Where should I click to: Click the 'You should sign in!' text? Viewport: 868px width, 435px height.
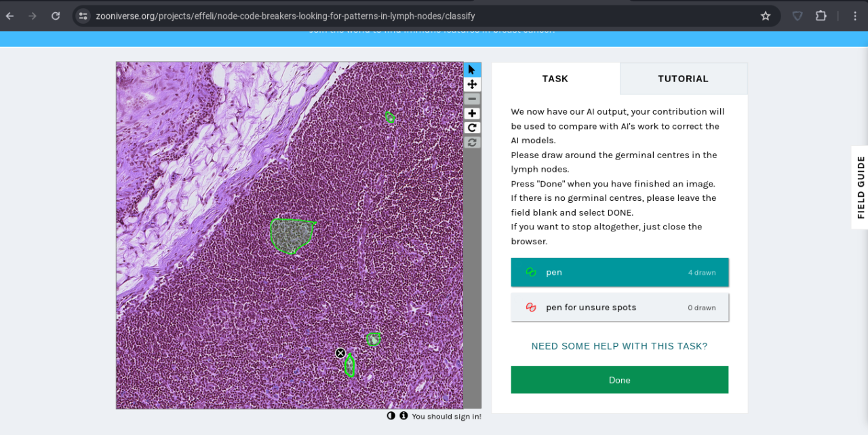[x=446, y=417]
